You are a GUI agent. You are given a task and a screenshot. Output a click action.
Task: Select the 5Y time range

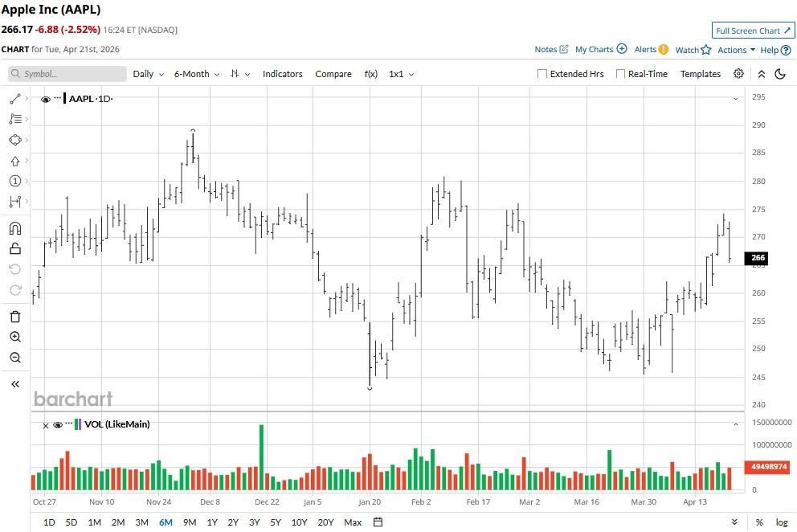[276, 522]
